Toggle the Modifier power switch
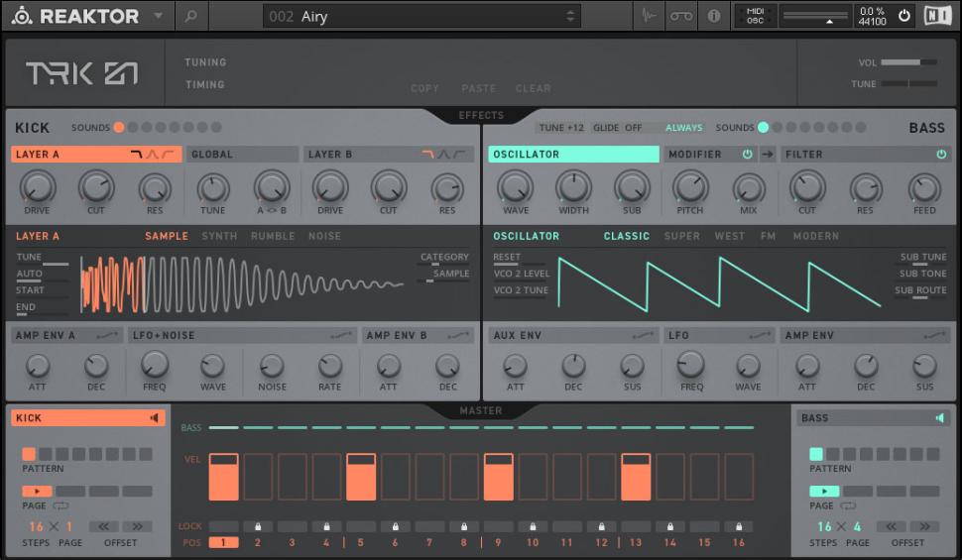The width and height of the screenshot is (962, 560). (x=747, y=155)
